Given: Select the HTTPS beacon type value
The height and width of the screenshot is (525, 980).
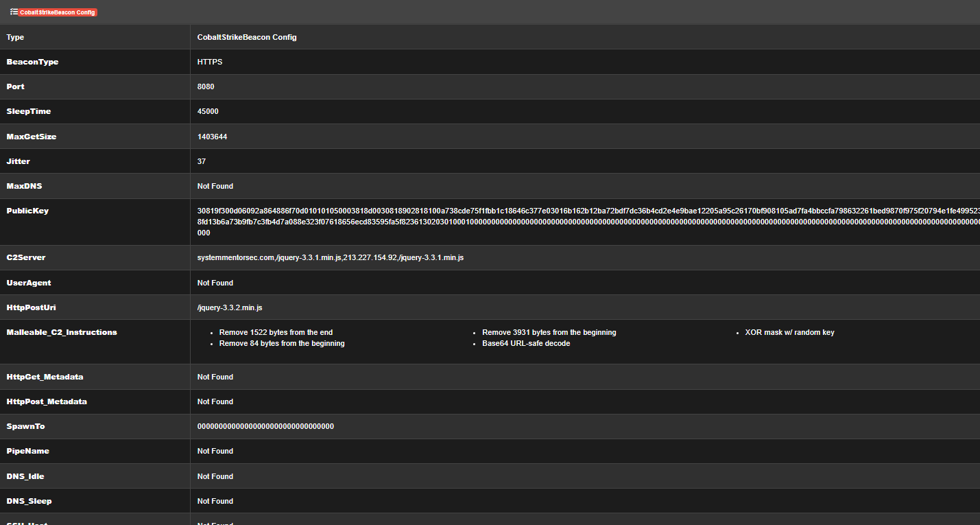Looking at the screenshot, I should pos(209,62).
